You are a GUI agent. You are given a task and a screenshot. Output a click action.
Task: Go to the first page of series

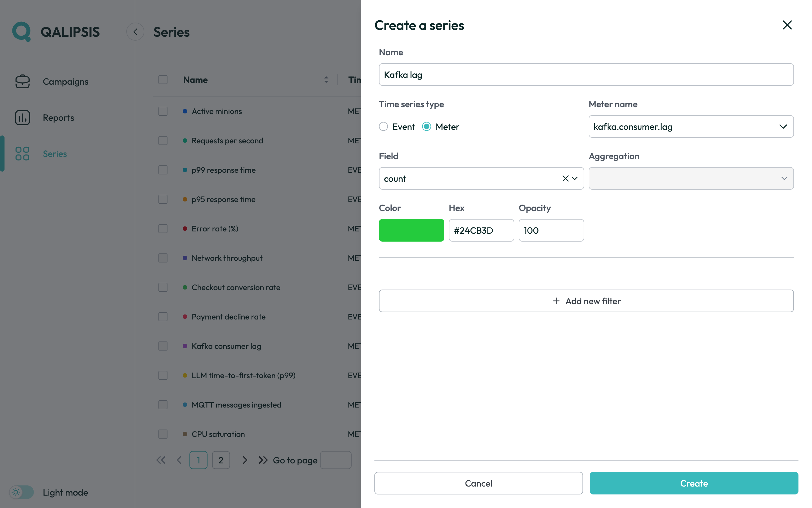161,460
